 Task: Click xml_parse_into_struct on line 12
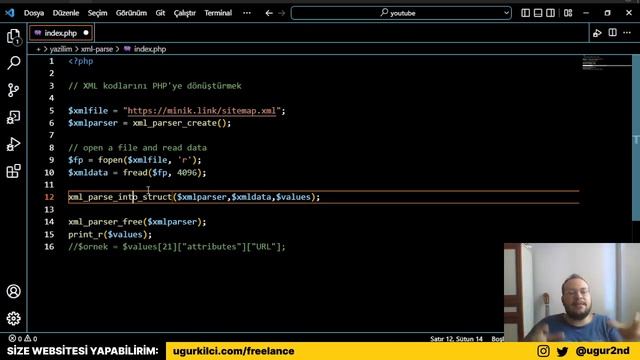(120, 197)
